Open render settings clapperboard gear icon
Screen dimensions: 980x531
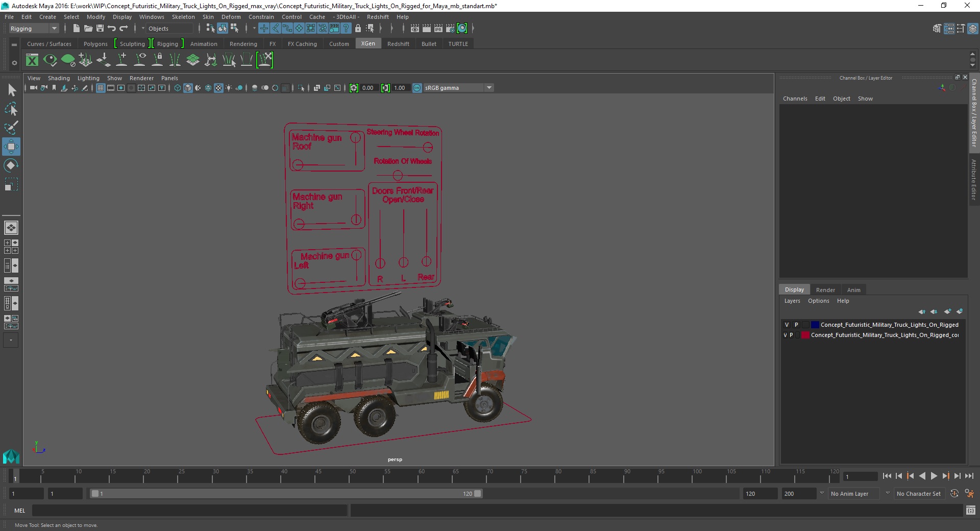(450, 29)
